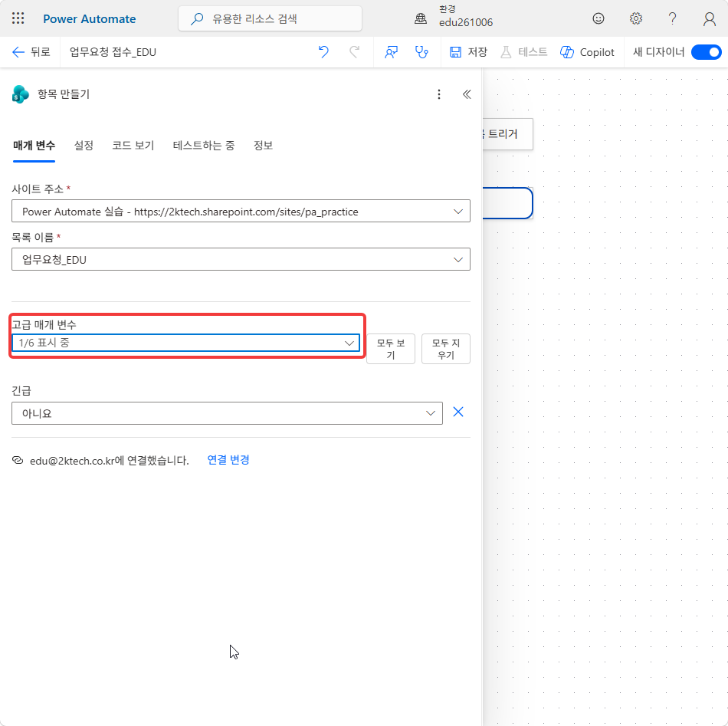Collapse the action panel with double chevron
Image resolution: width=728 pixels, height=726 pixels.
tap(467, 94)
